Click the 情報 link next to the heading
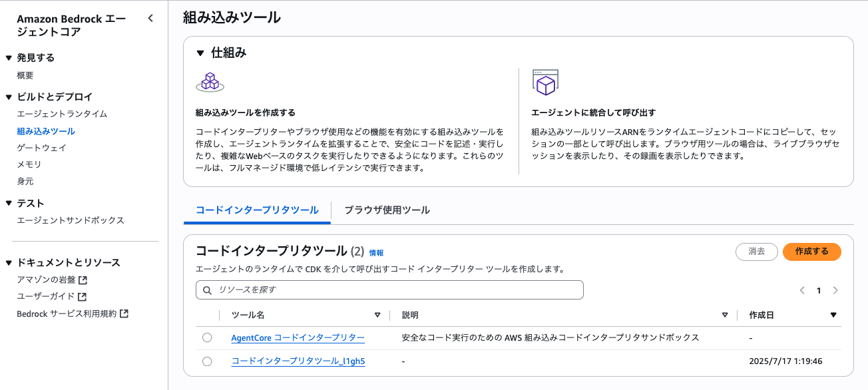Image resolution: width=868 pixels, height=390 pixels. (376, 253)
